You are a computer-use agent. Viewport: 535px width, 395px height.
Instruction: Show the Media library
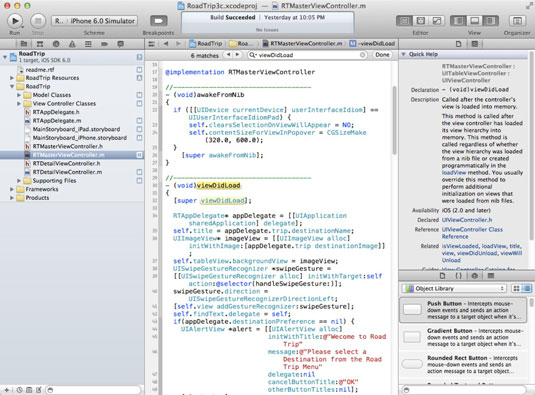coord(491,276)
